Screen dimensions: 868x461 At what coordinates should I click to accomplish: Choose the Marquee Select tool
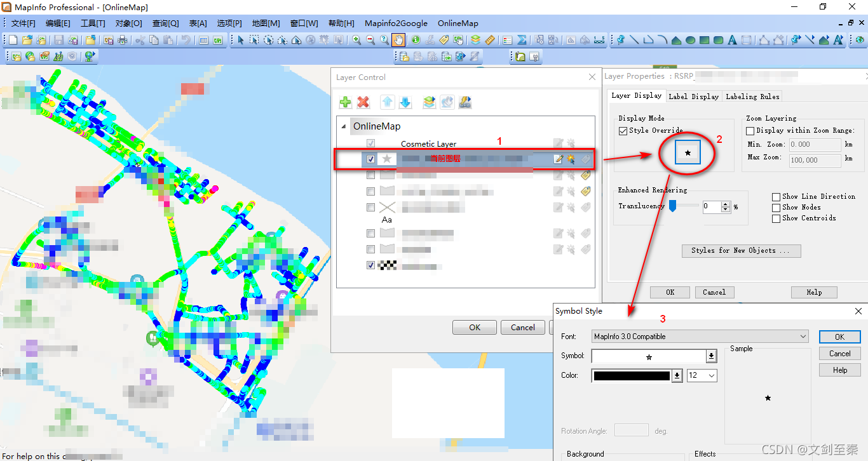(x=254, y=40)
